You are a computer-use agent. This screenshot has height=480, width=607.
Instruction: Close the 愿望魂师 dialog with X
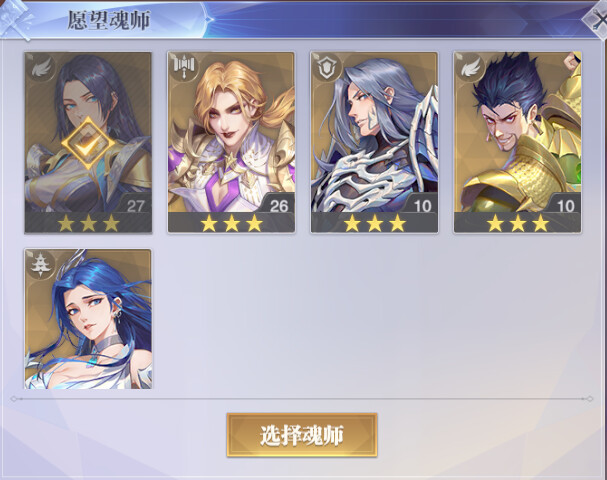(x=599, y=19)
